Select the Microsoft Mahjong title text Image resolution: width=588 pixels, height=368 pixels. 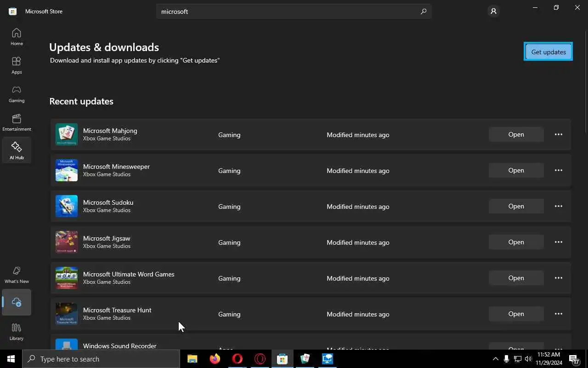tap(110, 131)
